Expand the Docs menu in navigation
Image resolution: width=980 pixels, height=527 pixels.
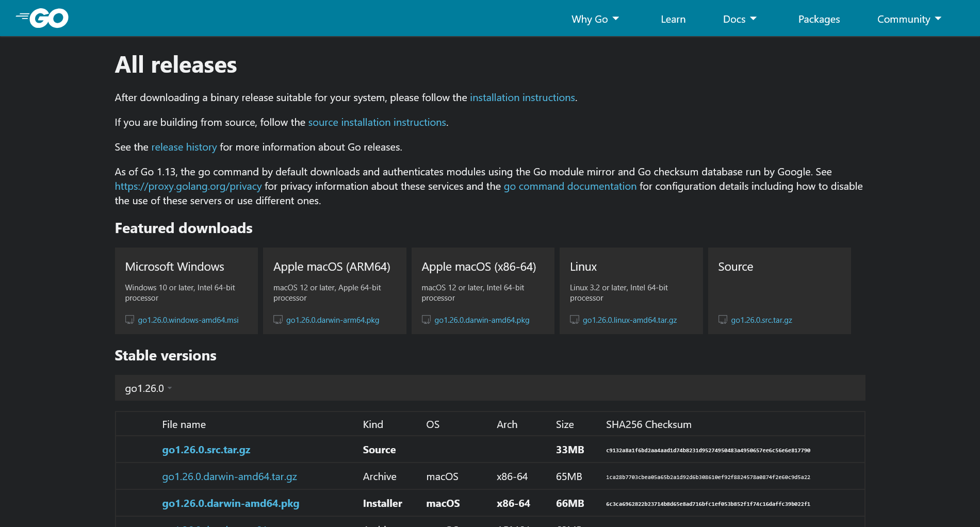tap(739, 19)
